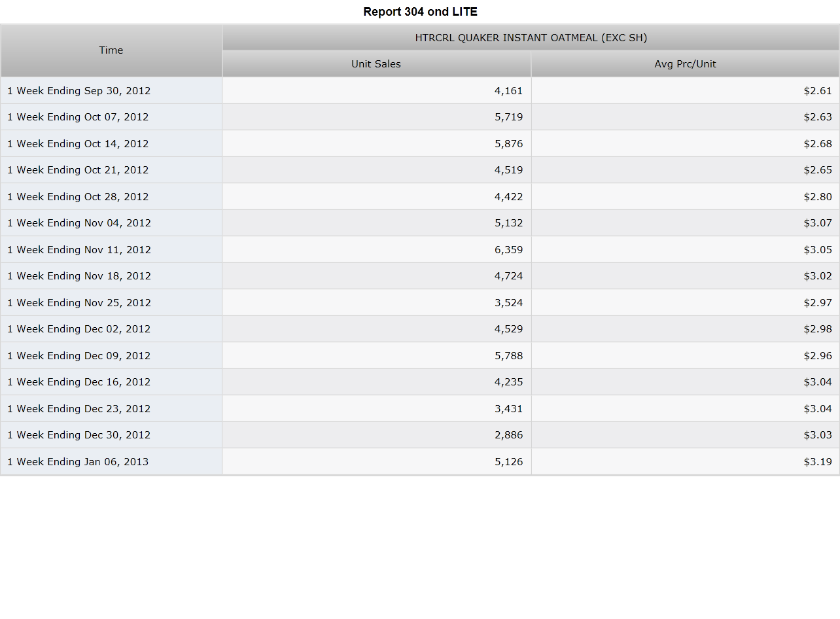Select the Time column header
This screenshot has width=840, height=619.
111,50
